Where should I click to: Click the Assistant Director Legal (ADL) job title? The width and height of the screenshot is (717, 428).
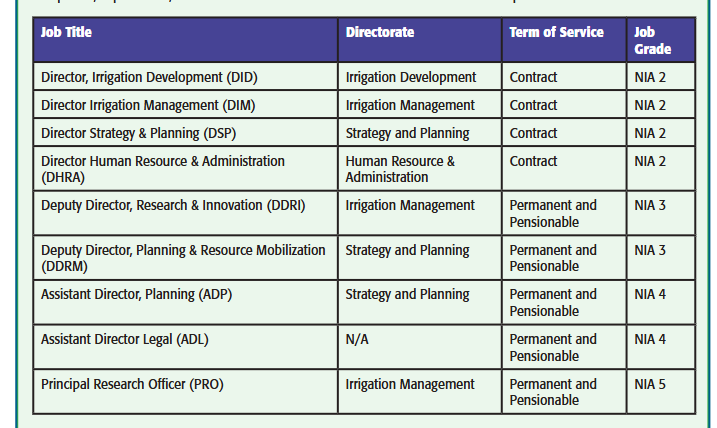[x=124, y=339]
